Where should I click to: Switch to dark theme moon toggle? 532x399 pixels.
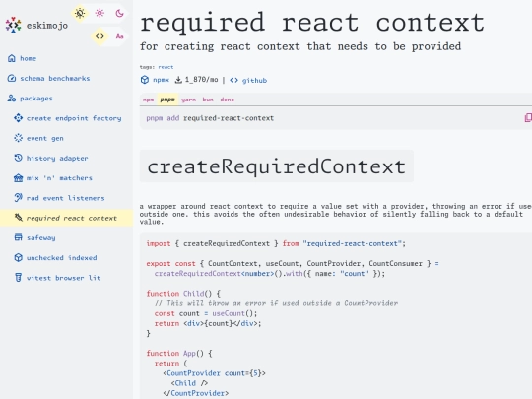click(119, 13)
